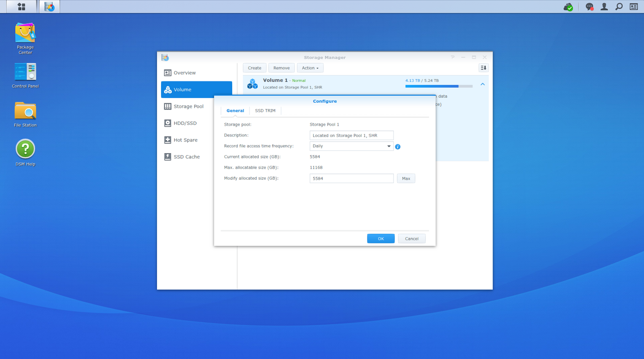Select Volume in the sidebar
644x359 pixels.
point(196,89)
